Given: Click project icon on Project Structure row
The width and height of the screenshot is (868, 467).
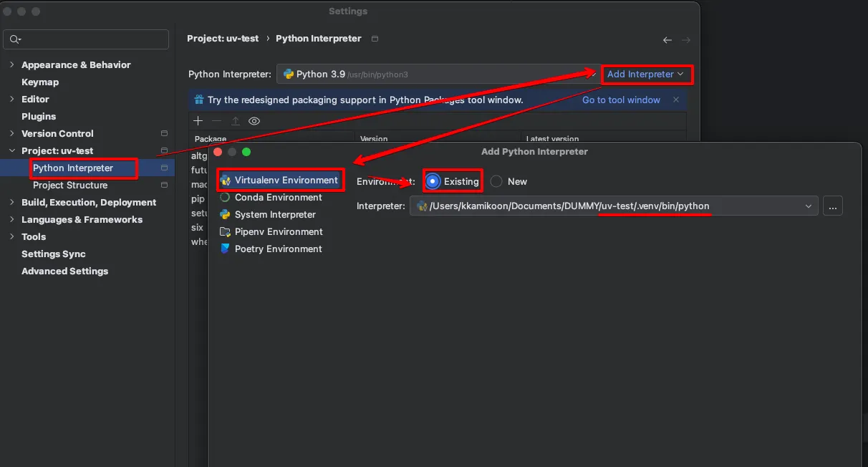Looking at the screenshot, I should [164, 185].
